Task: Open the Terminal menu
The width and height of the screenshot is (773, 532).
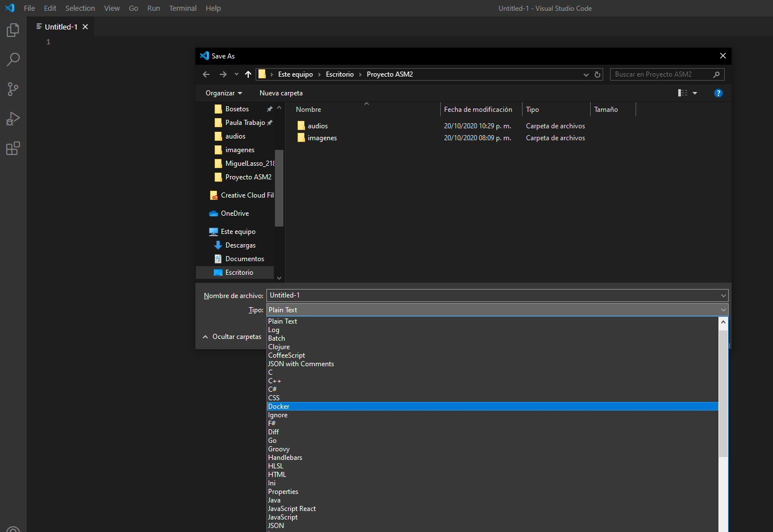Action: pos(182,9)
